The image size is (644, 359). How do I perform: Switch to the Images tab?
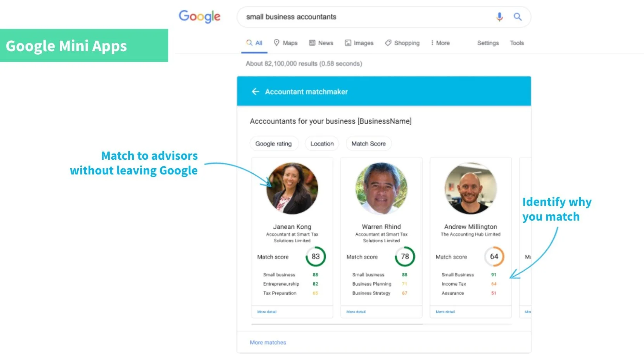click(x=359, y=43)
